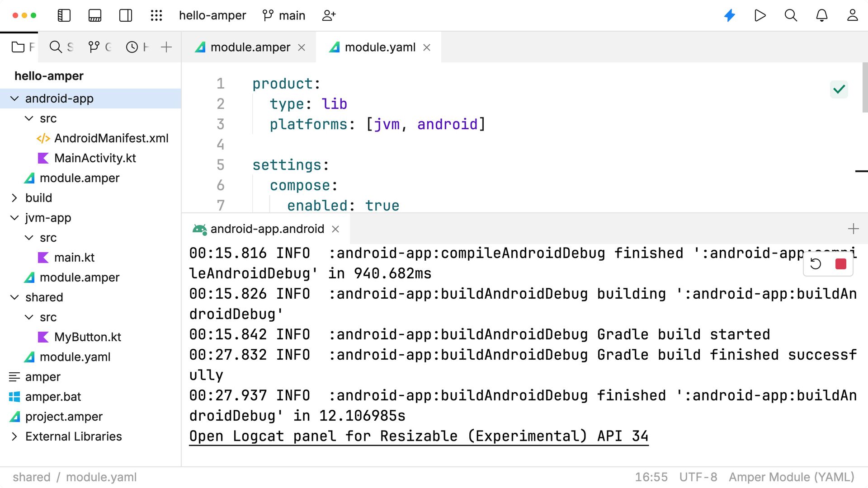
Task: Run the project with play button
Action: [x=760, y=15]
